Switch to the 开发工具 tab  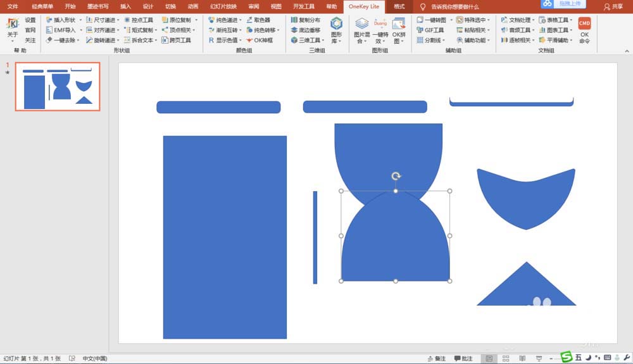click(304, 6)
